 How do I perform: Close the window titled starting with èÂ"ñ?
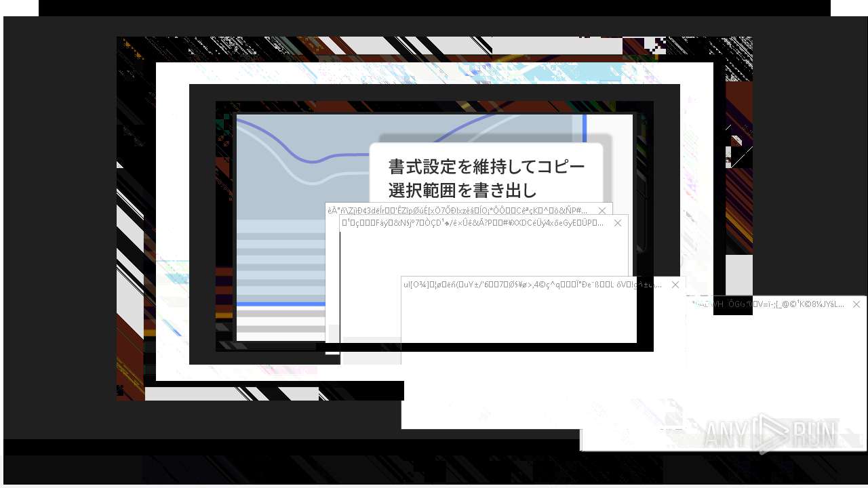[x=602, y=211]
